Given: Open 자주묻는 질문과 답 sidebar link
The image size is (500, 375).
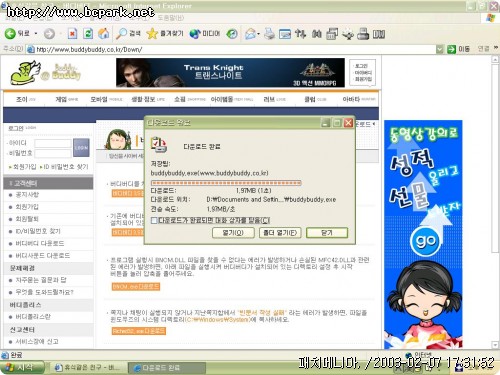Looking at the screenshot, I should pyautogui.click(x=41, y=280).
